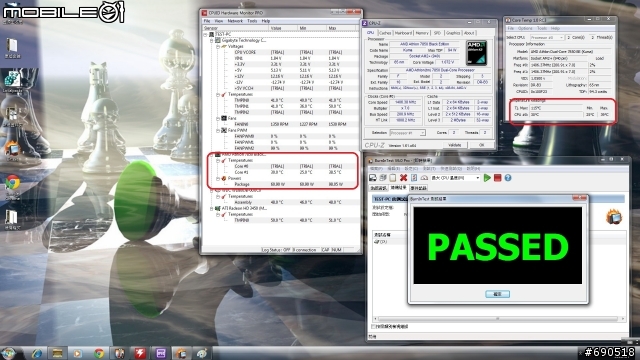This screenshot has height=360, width=640.
Task: Open the View menu in HWMonitor
Action: (219, 21)
